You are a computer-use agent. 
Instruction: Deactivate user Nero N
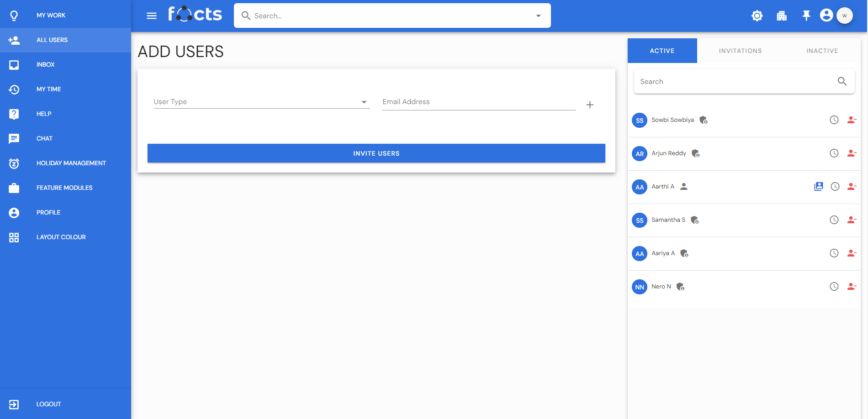[852, 287]
